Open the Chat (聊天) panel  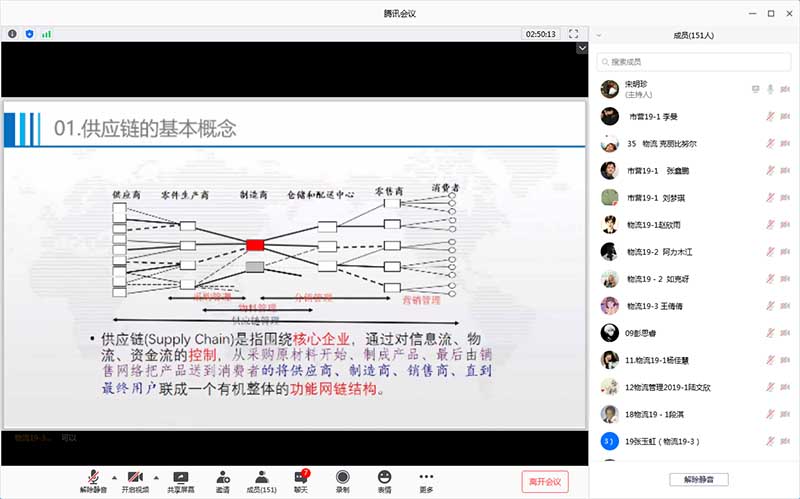(x=300, y=481)
